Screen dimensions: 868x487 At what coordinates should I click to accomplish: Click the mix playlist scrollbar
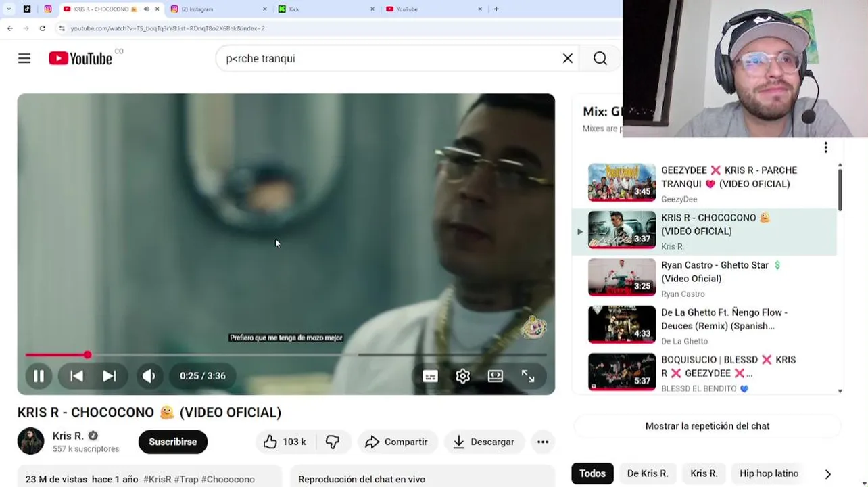pos(840,189)
